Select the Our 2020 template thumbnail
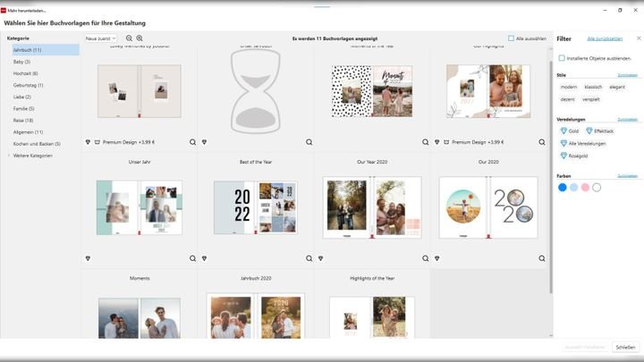The image size is (644, 362). (488, 207)
